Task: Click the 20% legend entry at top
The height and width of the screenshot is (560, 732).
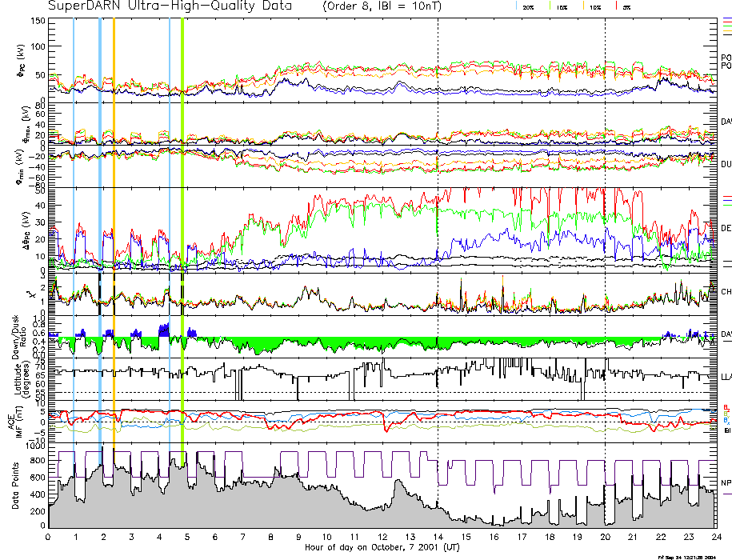Action: click(x=529, y=6)
